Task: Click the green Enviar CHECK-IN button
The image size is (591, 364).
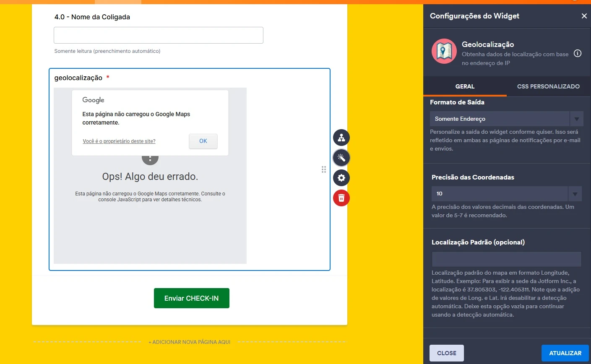Action: pyautogui.click(x=191, y=298)
